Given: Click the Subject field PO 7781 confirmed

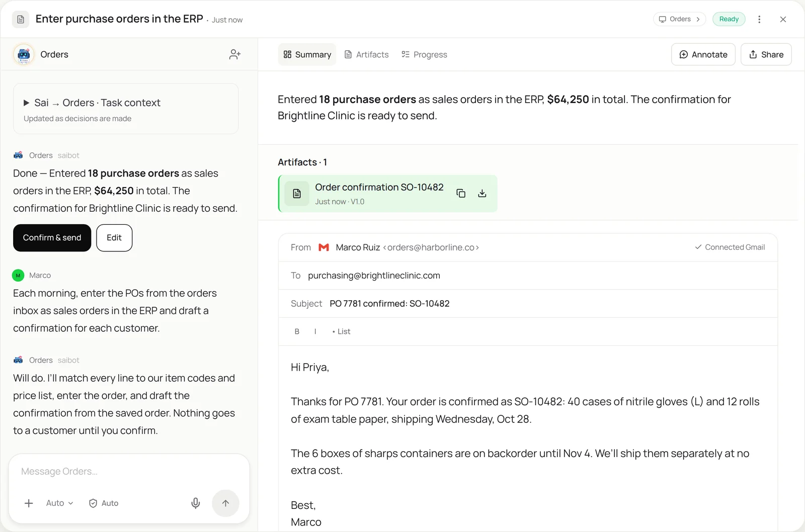Looking at the screenshot, I should [x=528, y=304].
